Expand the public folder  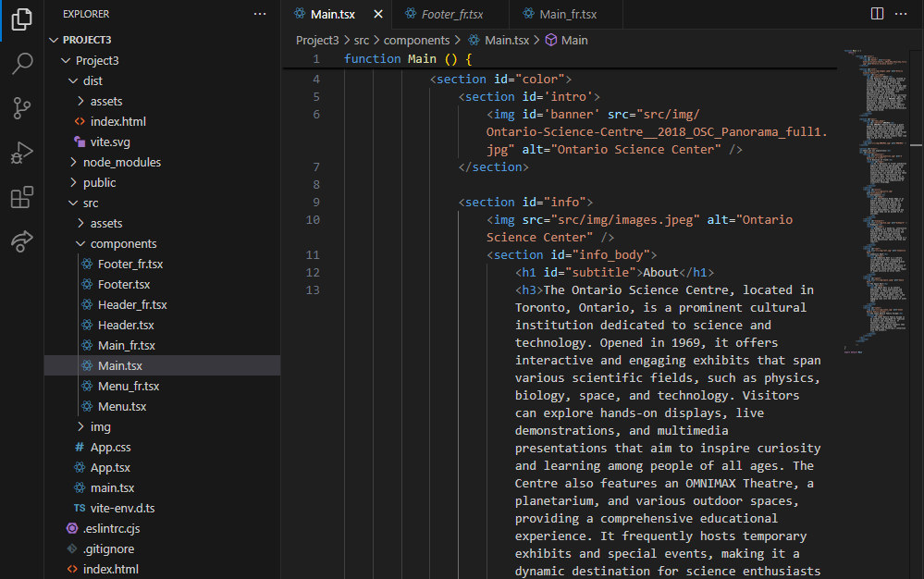(x=99, y=183)
